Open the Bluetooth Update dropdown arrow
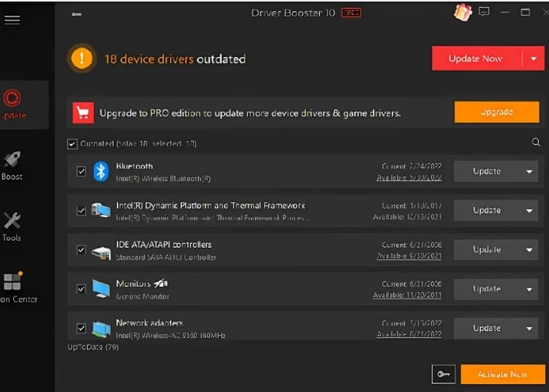The width and height of the screenshot is (549, 392). click(529, 172)
